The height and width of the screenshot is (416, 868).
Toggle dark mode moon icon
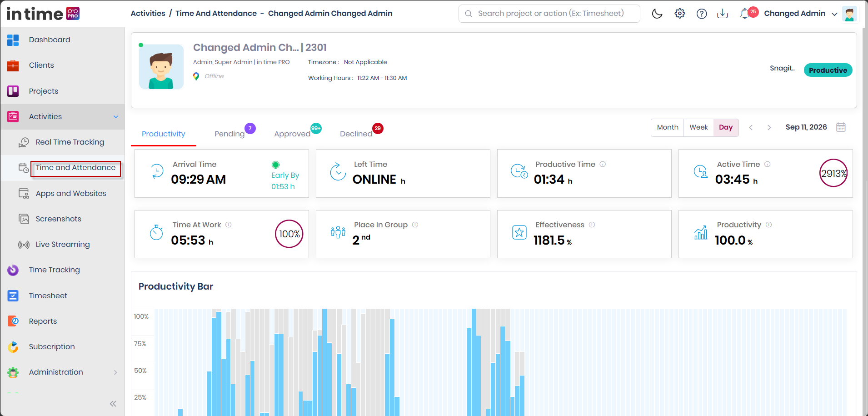pos(657,14)
